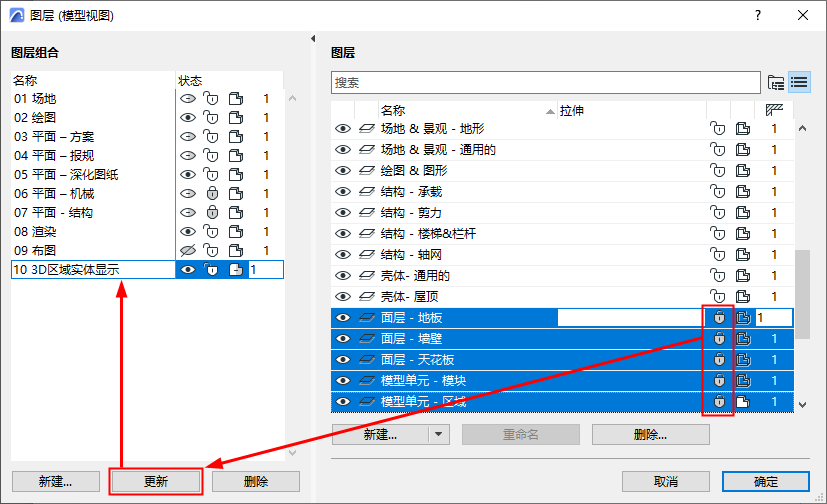Click lock icon for 场地 & 景观 - 地形 layer
The width and height of the screenshot is (827, 504).
[717, 129]
